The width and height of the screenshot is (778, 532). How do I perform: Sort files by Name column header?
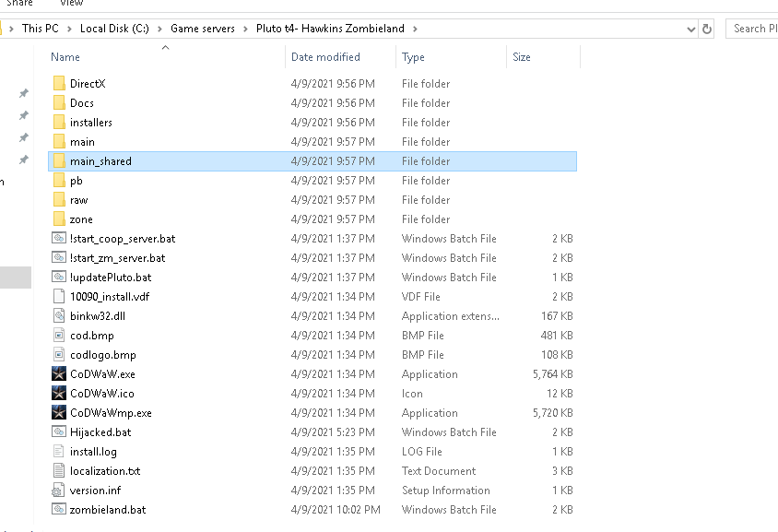[x=65, y=57]
